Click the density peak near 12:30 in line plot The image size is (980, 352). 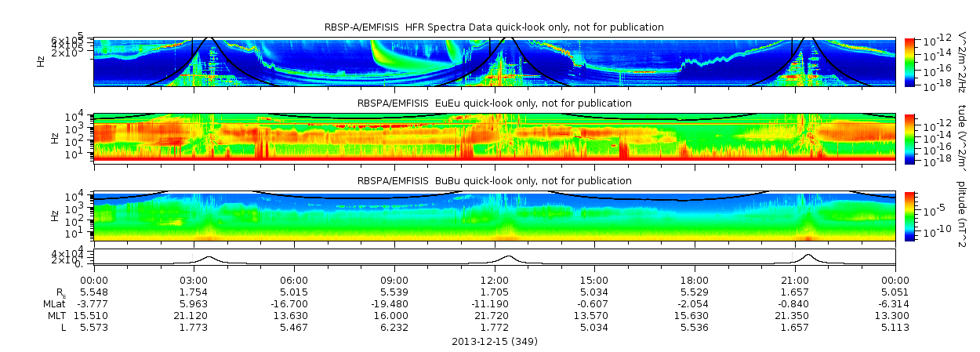pyautogui.click(x=508, y=256)
